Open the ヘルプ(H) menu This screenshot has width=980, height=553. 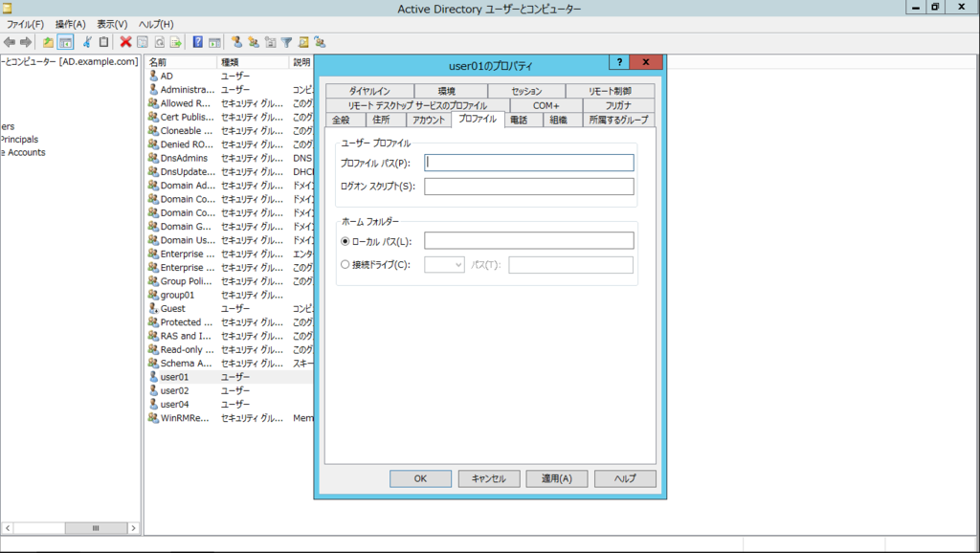pyautogui.click(x=156, y=24)
